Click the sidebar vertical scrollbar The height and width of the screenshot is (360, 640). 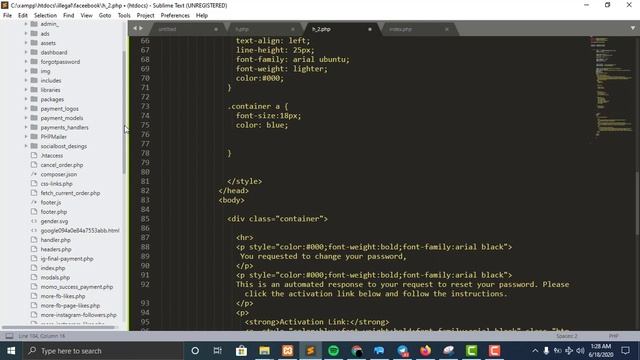click(x=124, y=112)
